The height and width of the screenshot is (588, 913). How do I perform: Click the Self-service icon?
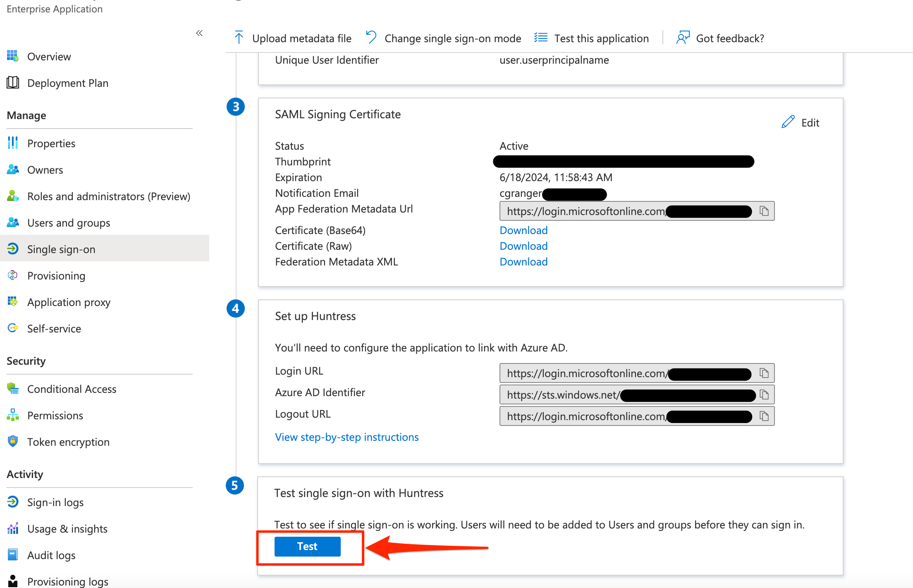[13, 328]
